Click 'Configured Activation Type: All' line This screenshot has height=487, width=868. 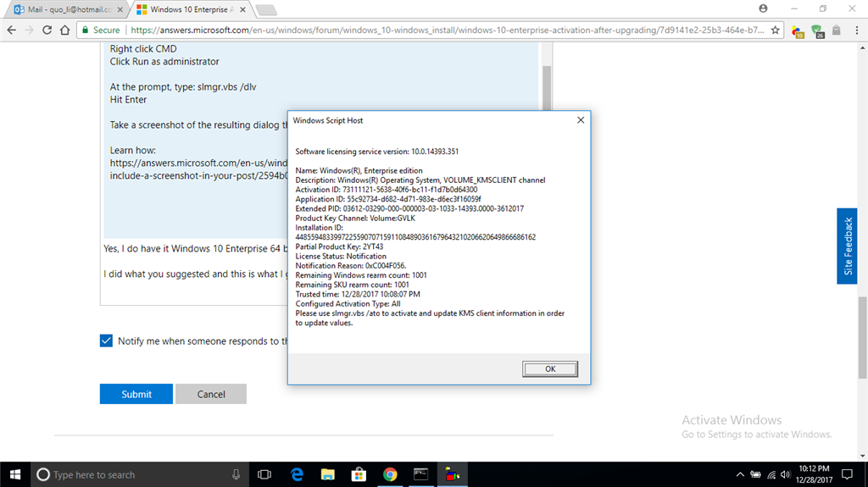(x=348, y=304)
